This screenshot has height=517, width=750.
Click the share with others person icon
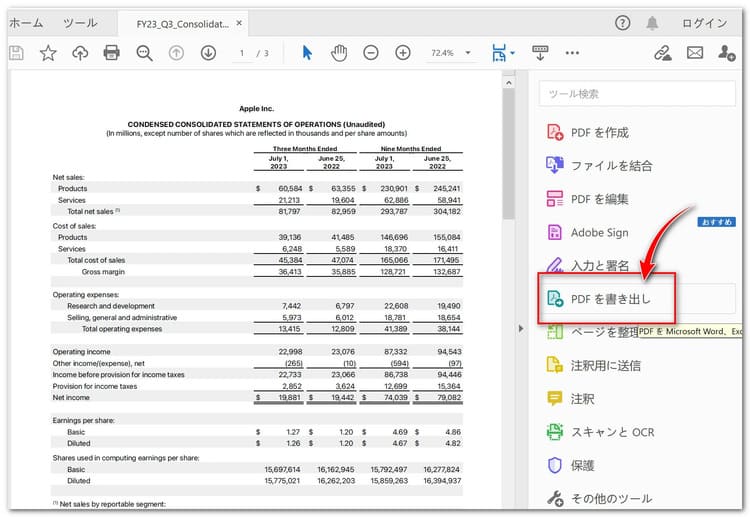coord(726,53)
